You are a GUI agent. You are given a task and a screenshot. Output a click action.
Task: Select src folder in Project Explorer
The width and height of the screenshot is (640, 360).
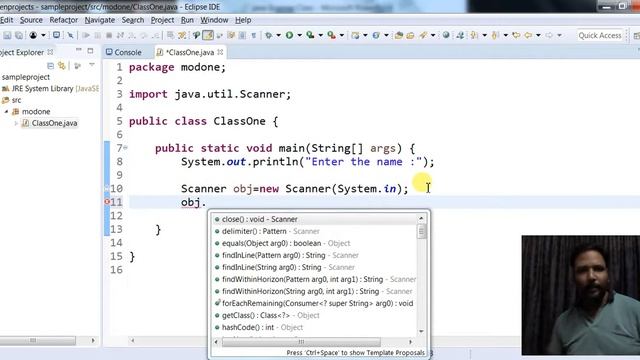[11, 100]
